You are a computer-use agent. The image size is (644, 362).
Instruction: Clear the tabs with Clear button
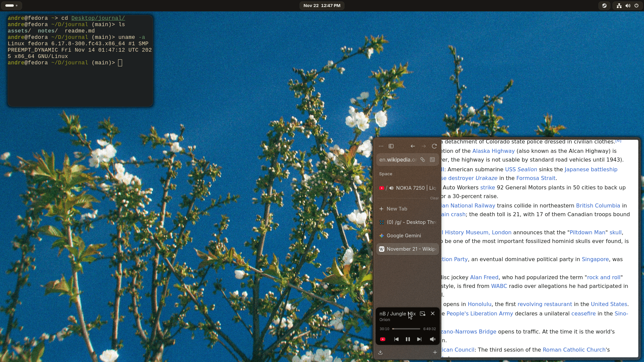(434, 198)
